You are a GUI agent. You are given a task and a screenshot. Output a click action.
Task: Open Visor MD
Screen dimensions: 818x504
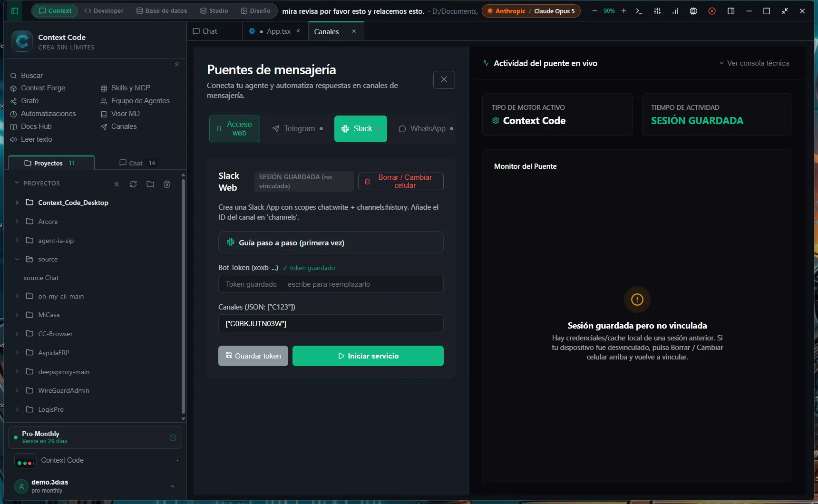pyautogui.click(x=120, y=114)
